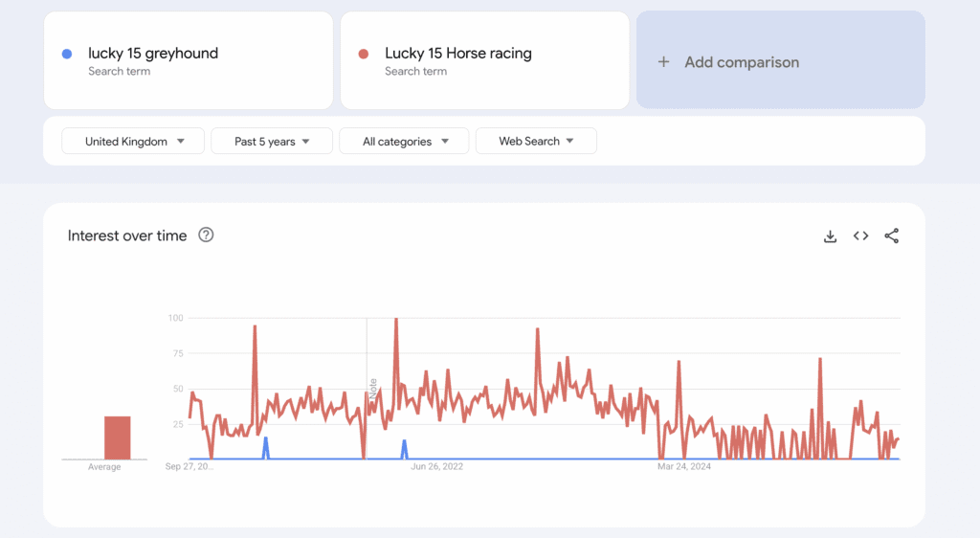Viewport: 980px width, 538px height.
Task: Open the embed code icon
Action: pyautogui.click(x=860, y=236)
